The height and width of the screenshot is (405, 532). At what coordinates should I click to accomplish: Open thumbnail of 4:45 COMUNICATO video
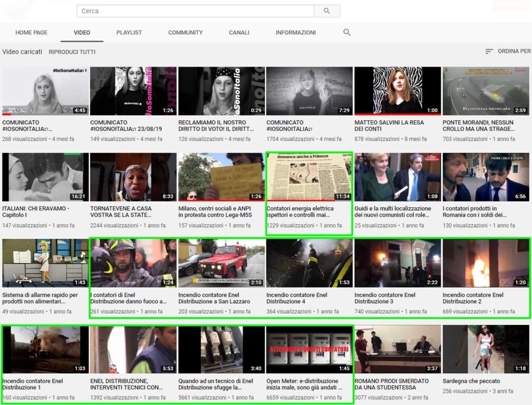tap(45, 91)
